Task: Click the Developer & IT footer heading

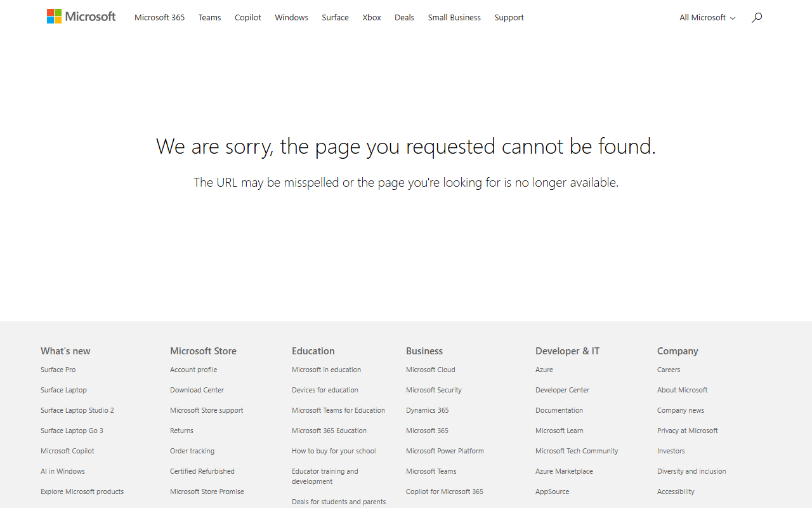Action: 567,351
